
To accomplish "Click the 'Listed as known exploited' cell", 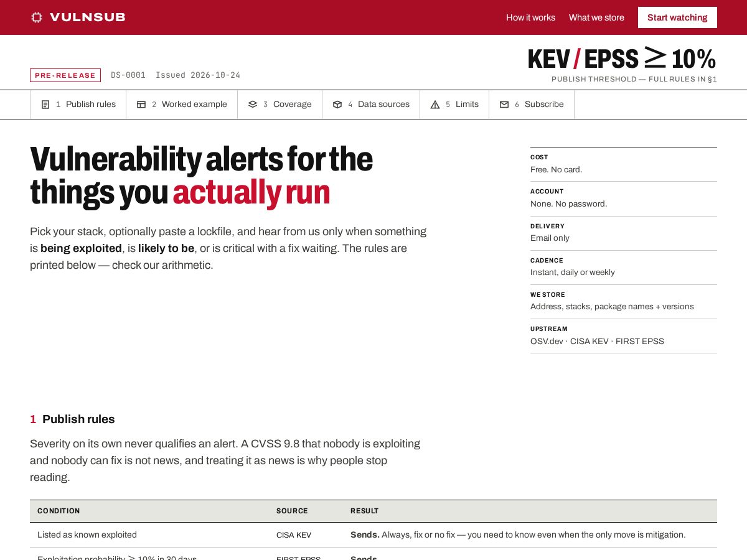I will 87,534.
